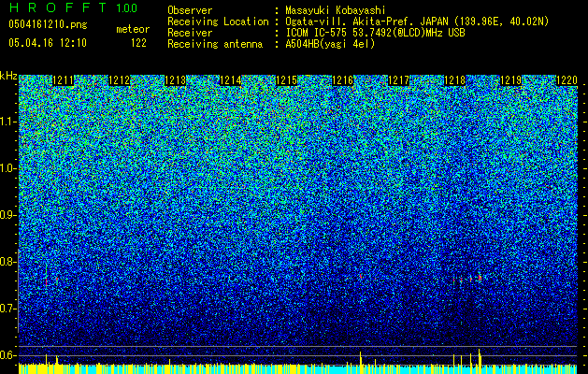Click the 1211 time marker
Screen dimensions: 588x374
[x=64, y=80]
